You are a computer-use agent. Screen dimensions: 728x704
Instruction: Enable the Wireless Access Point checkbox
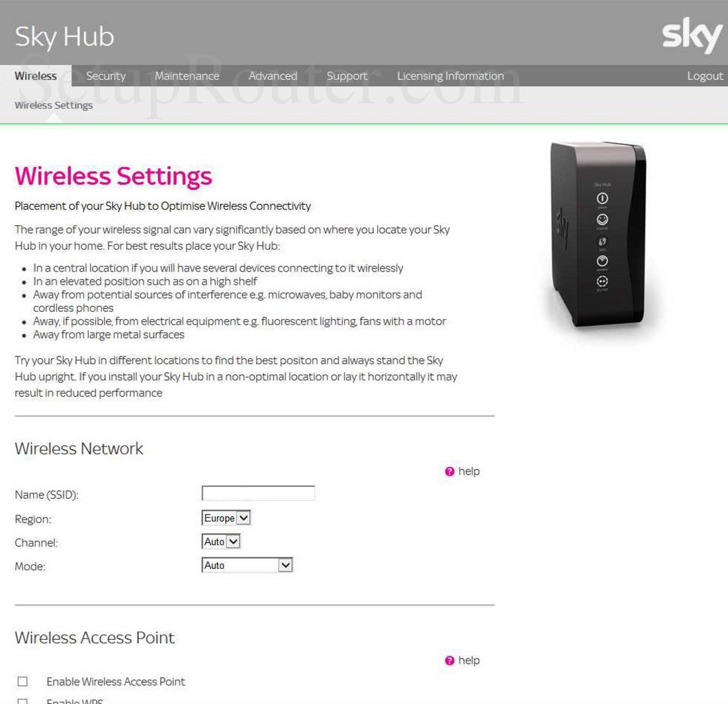23,681
